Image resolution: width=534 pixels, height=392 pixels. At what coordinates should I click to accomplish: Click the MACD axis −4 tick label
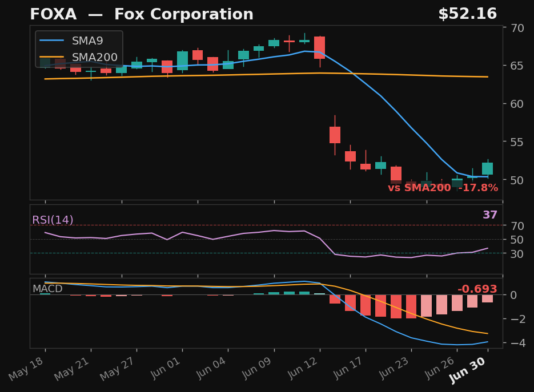[x=518, y=343]
